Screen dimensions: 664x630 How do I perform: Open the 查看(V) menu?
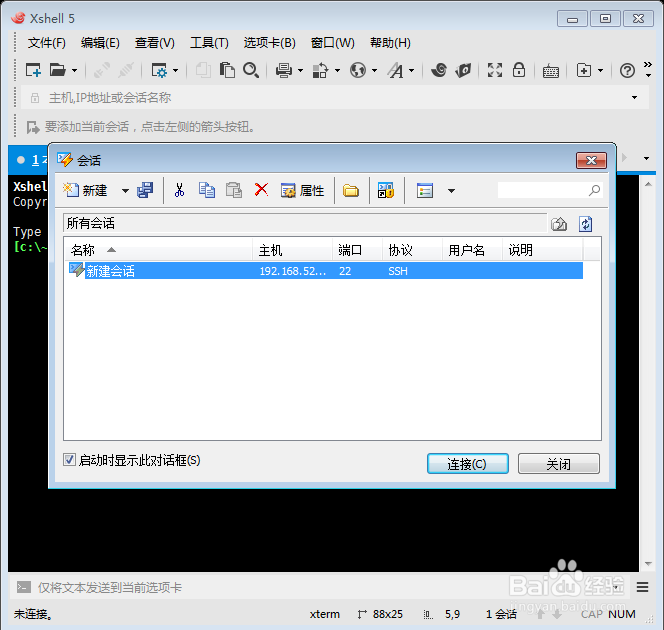point(155,43)
